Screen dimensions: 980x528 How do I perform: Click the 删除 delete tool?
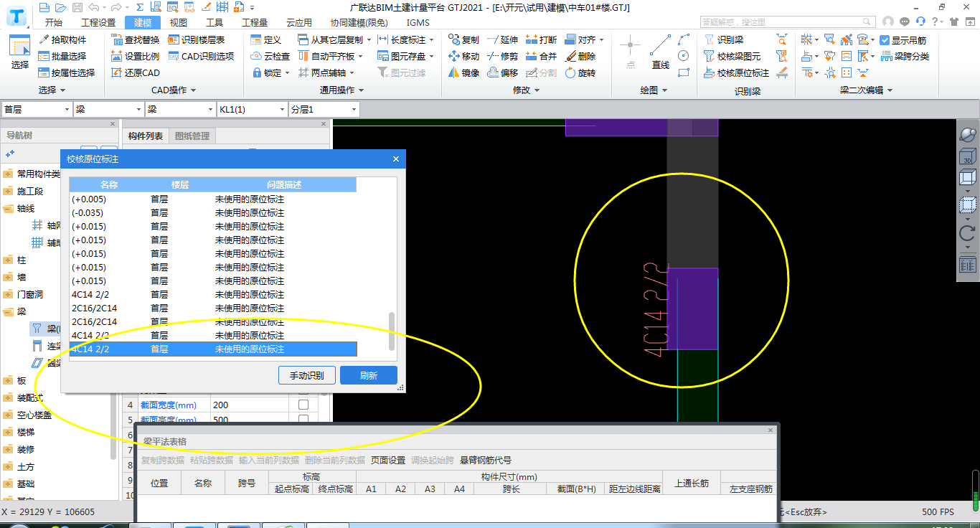point(580,56)
